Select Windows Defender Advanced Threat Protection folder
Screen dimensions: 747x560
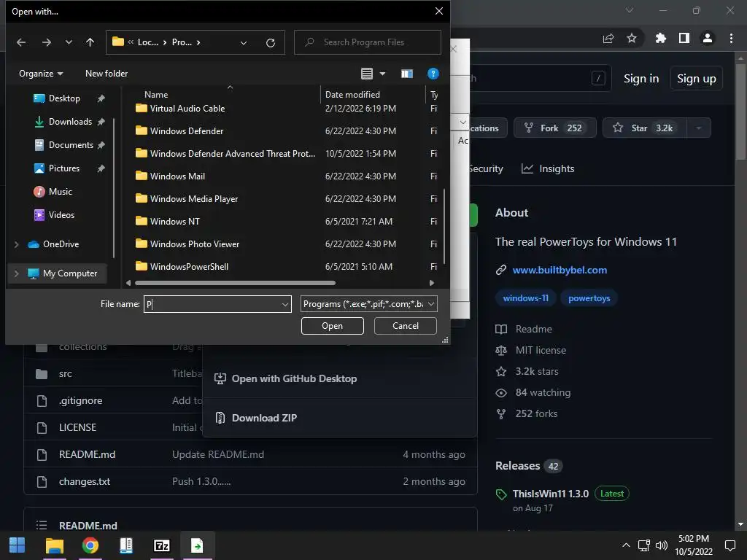[233, 154]
